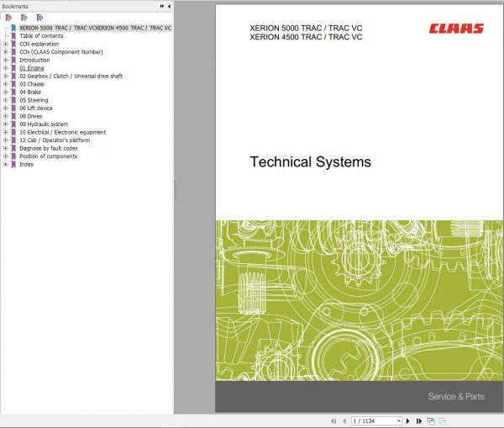Expand the Index bookmark node
Viewport: 504px width, 428px height.
(x=6, y=164)
